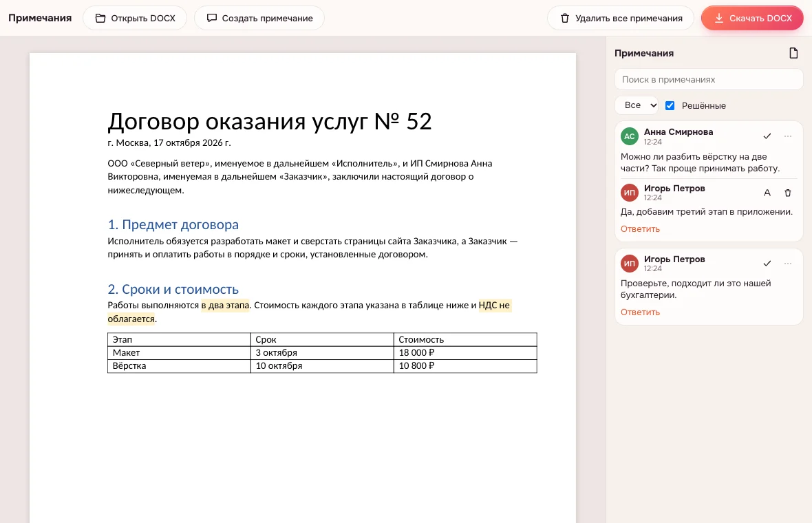Screen dimensions: 812x523
Task: Click the ИП avatar on бухгалтерии comment
Action: (629, 264)
